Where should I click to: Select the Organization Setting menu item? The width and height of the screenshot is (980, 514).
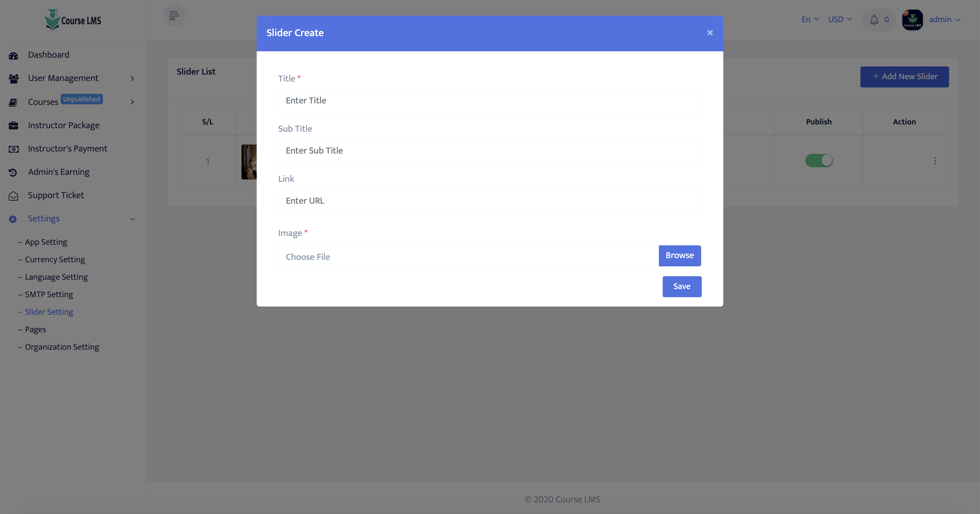pos(62,347)
